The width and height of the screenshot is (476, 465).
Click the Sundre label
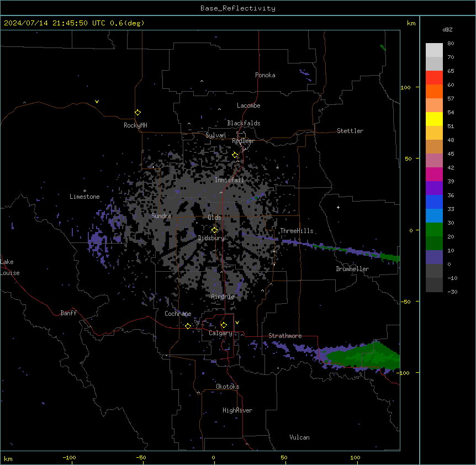point(161,216)
